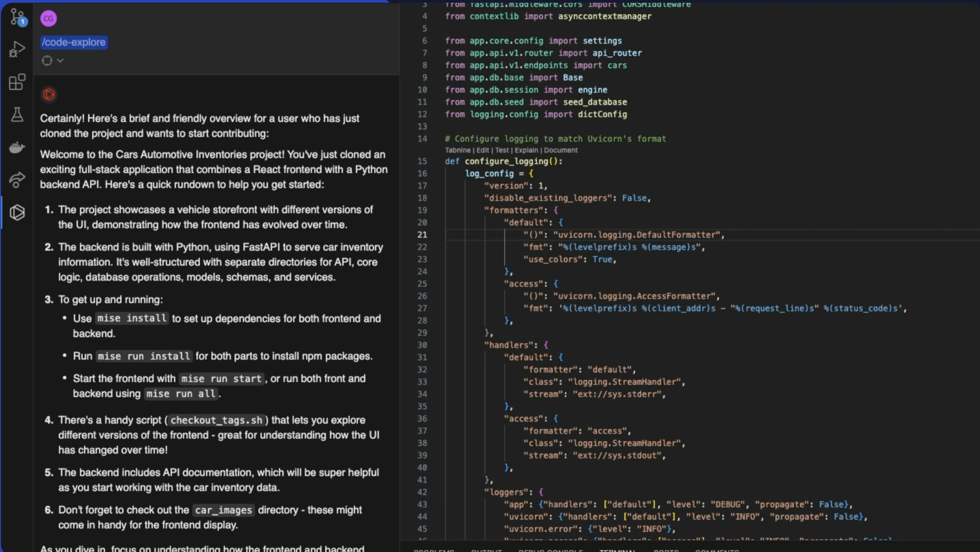Click the /code-explore command chip
This screenshot has width=980, height=552.
point(74,42)
